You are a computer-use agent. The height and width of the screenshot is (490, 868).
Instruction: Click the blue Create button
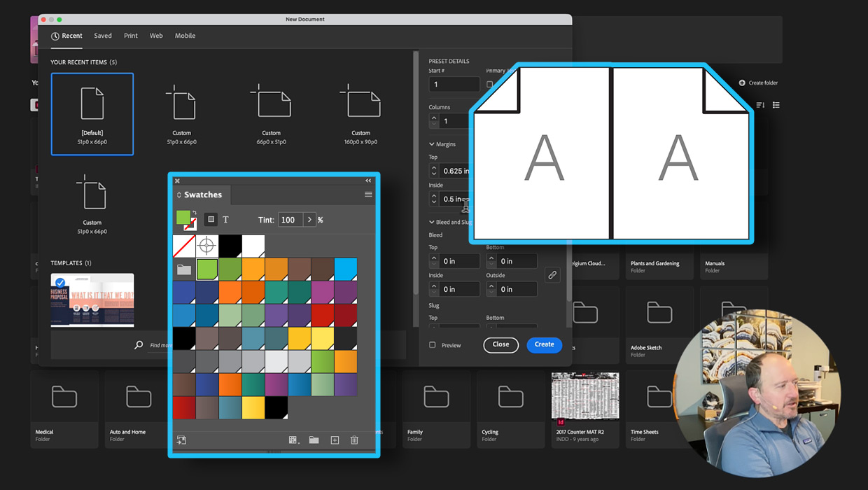click(x=544, y=344)
